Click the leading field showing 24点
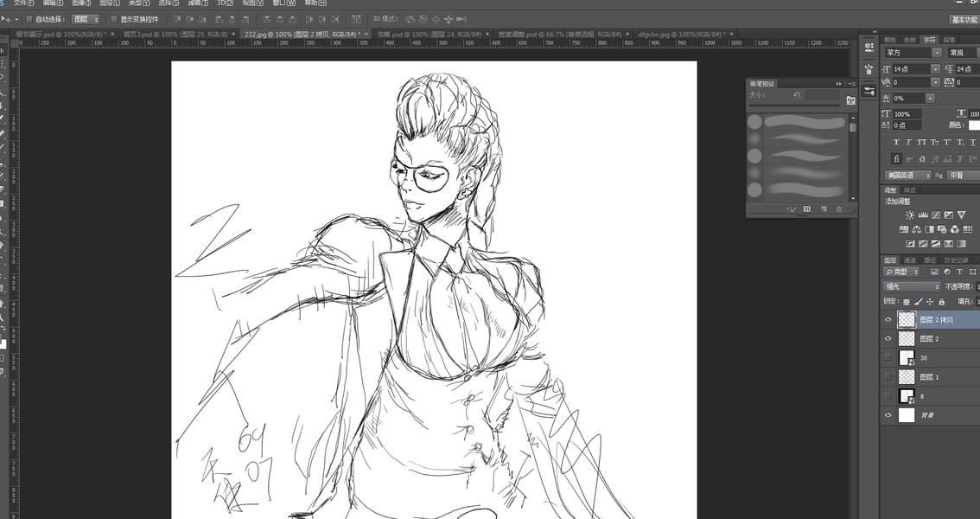 point(968,69)
